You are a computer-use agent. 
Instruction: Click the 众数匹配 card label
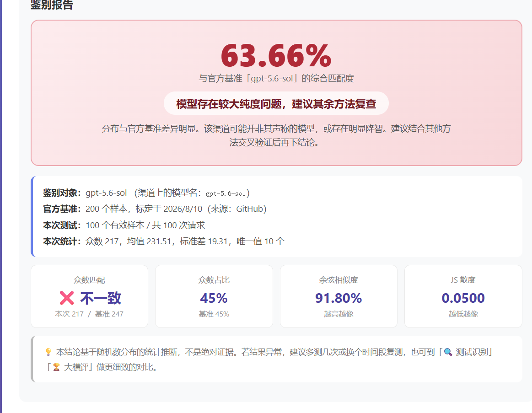pyautogui.click(x=89, y=280)
